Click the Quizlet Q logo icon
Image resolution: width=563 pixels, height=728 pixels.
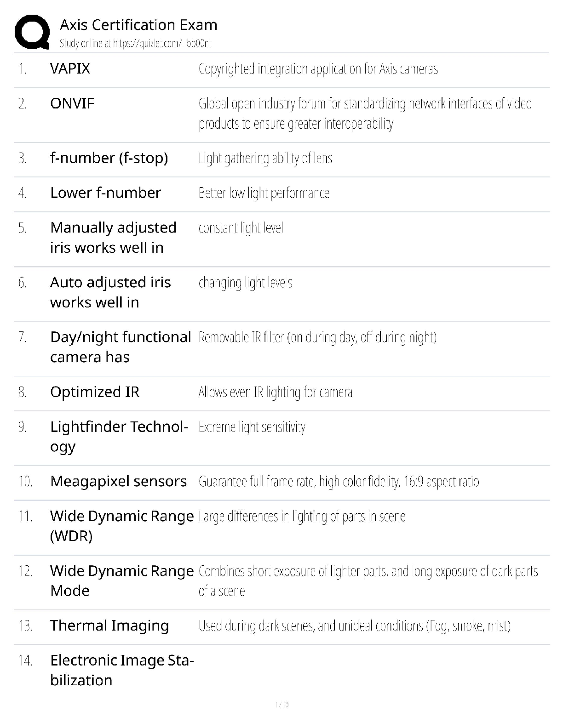click(32, 32)
